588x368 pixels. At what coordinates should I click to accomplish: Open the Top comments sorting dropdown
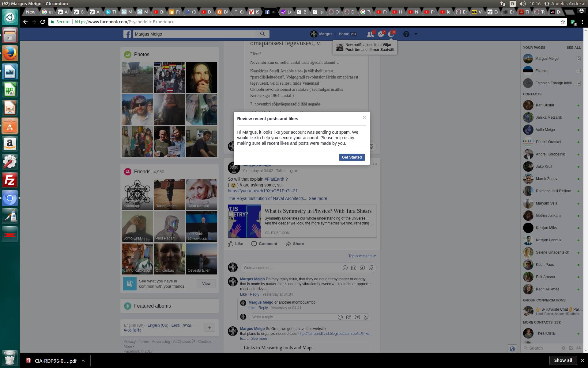pyautogui.click(x=362, y=256)
